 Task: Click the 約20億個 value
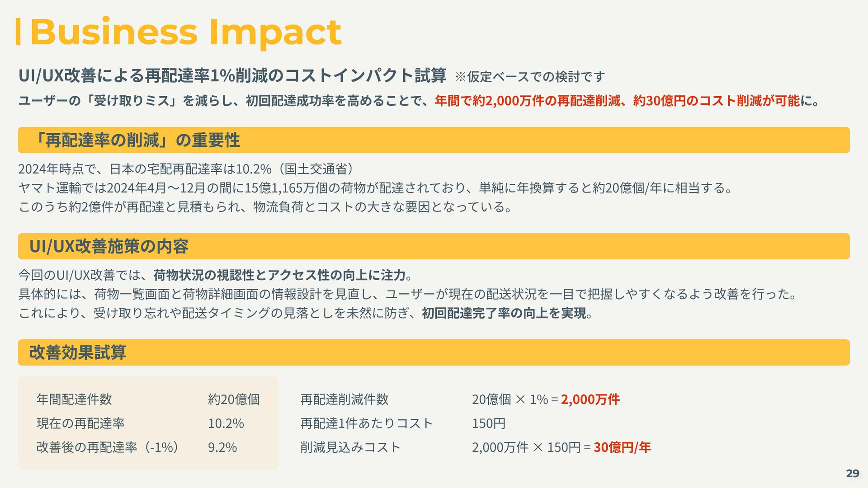click(x=234, y=399)
